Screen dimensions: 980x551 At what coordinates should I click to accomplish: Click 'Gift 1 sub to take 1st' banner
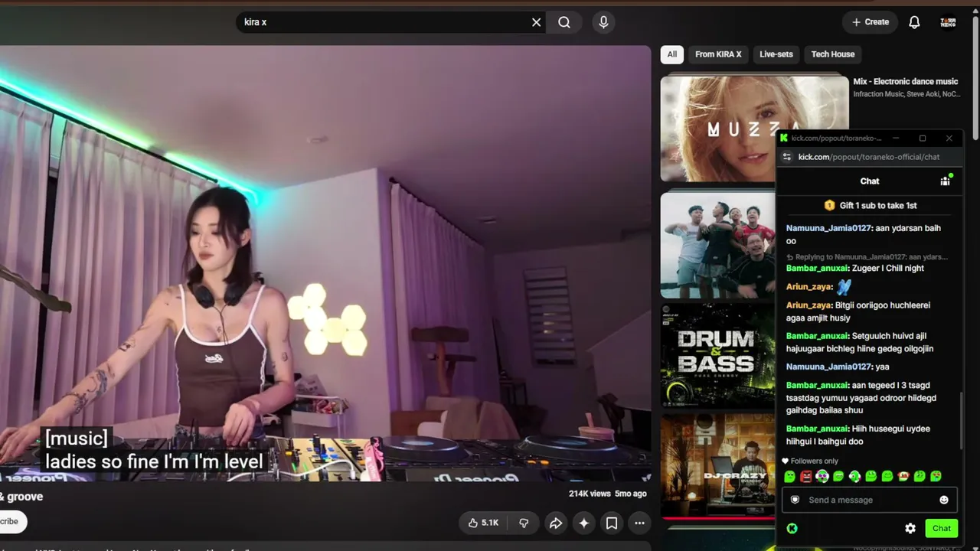tap(871, 205)
